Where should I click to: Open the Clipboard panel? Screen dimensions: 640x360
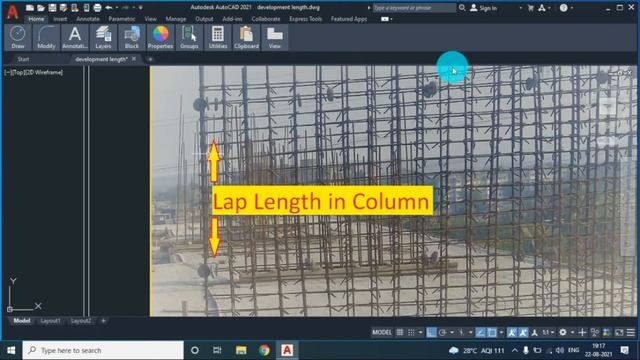(246, 37)
